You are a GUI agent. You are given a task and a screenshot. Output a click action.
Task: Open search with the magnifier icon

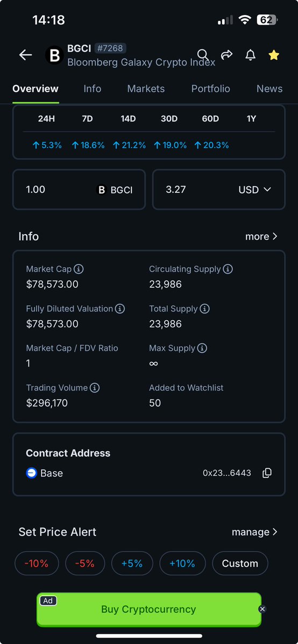(x=202, y=55)
